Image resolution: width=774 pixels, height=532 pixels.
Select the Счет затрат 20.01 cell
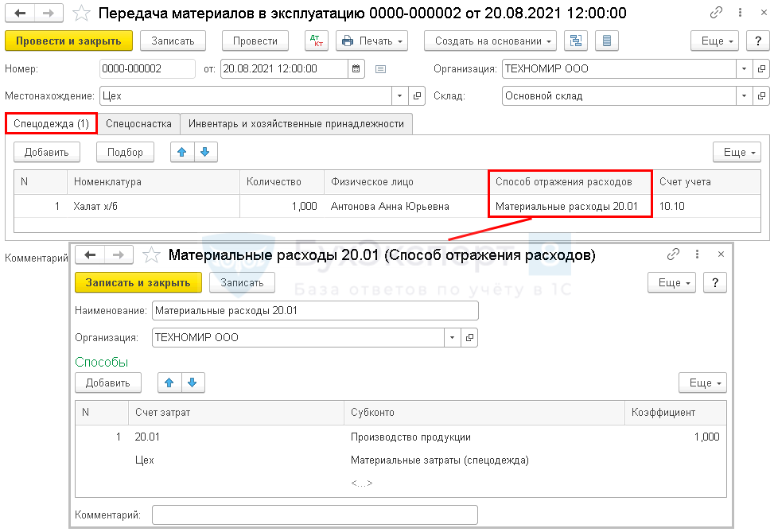click(236, 437)
